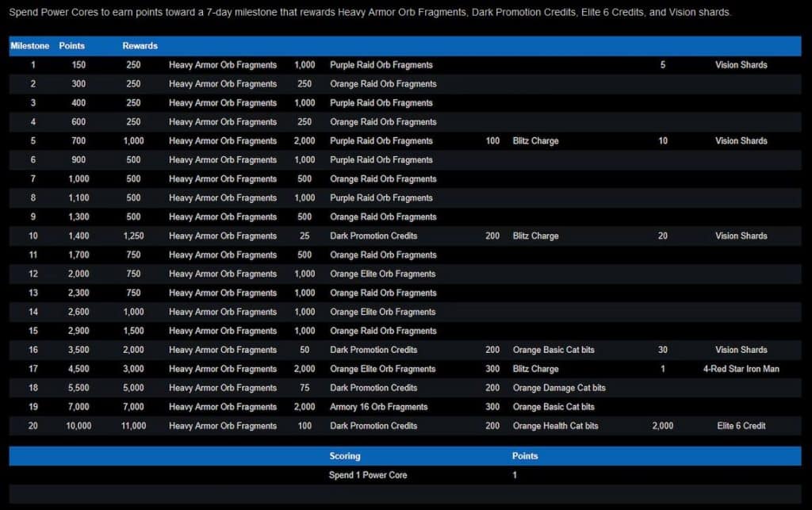Click the "Milestone" column header

(29, 46)
